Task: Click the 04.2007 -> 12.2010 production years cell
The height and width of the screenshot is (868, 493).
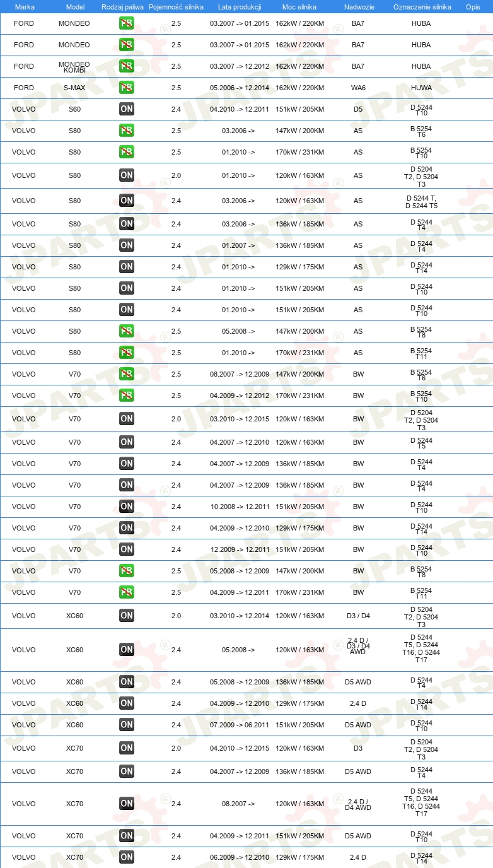Action: click(x=240, y=442)
